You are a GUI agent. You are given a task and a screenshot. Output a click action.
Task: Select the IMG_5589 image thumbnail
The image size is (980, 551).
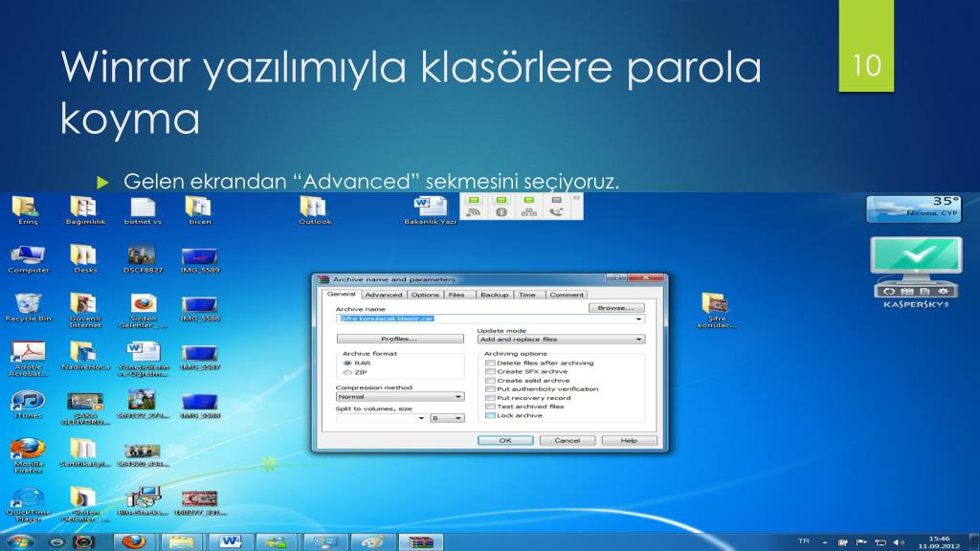(199, 260)
